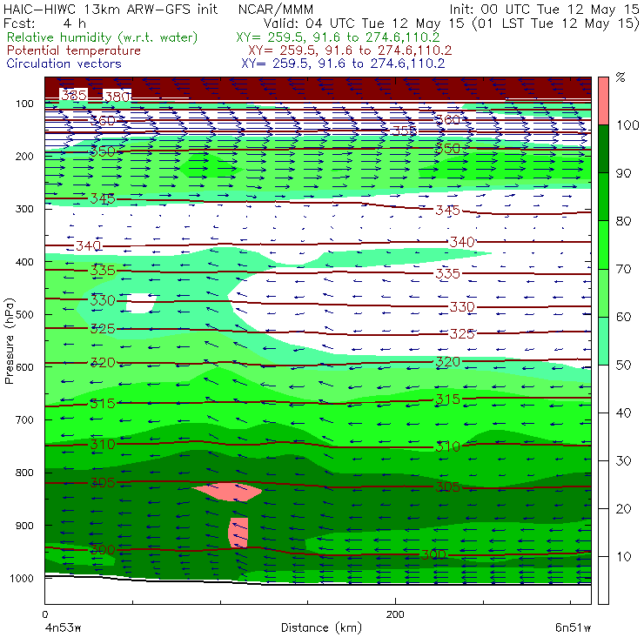Select the red XY coordinates line
This screenshot has height=644, width=644.
[x=350, y=50]
